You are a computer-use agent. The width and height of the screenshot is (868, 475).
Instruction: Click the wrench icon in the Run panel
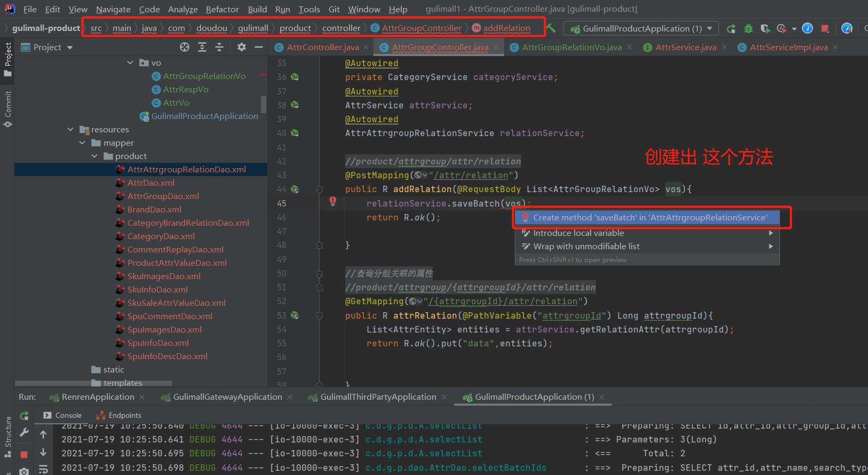[x=24, y=433]
